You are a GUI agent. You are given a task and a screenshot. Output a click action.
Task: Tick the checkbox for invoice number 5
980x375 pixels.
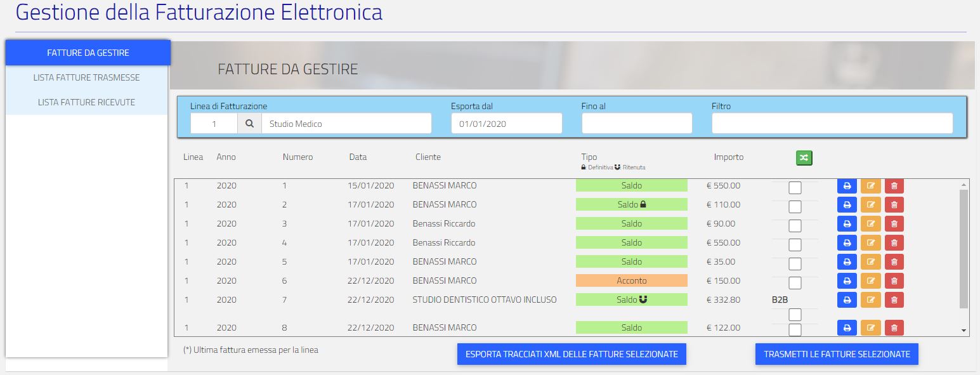click(x=795, y=263)
